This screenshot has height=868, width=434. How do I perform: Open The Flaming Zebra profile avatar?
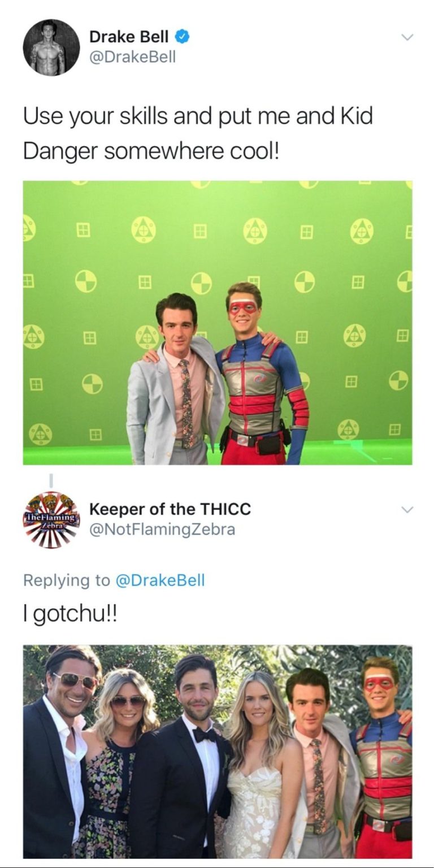(x=51, y=519)
